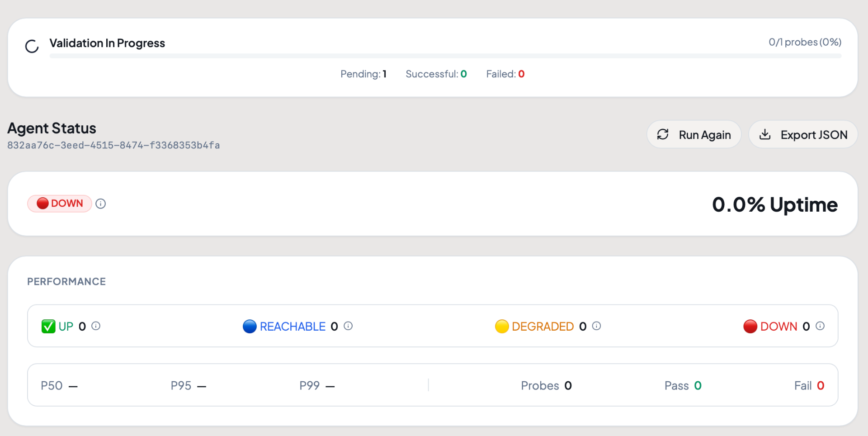Screen dimensions: 868x436
Task: Click the info icon next to REACHABLE count
Action: [x=348, y=326]
